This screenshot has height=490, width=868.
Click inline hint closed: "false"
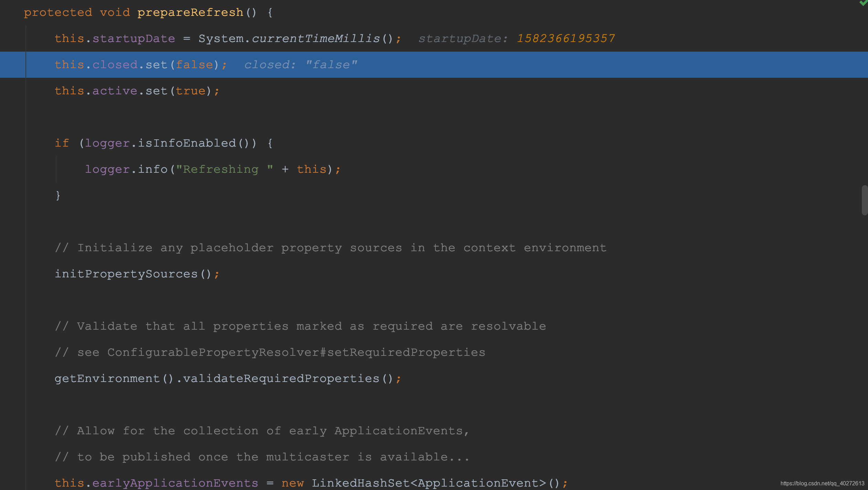pyautogui.click(x=301, y=65)
